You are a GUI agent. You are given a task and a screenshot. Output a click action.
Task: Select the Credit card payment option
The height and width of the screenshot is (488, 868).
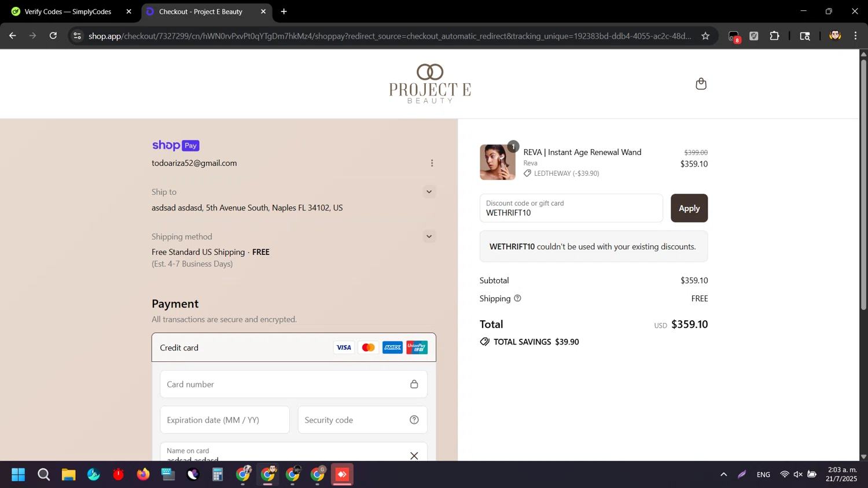pos(293,347)
